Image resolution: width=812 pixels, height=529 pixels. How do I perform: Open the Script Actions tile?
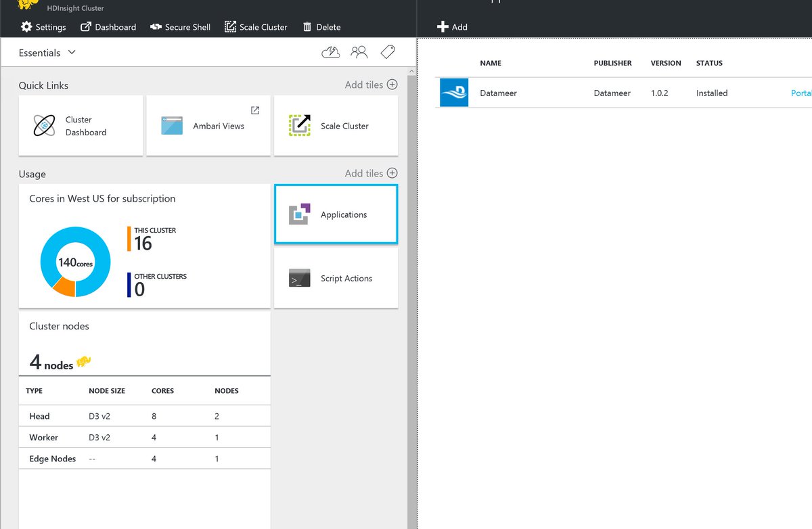coord(336,278)
